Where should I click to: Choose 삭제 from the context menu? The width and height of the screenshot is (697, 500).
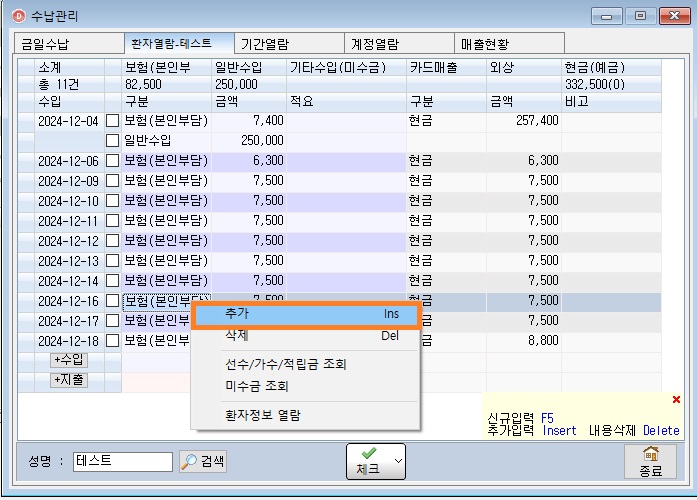click(x=306, y=336)
